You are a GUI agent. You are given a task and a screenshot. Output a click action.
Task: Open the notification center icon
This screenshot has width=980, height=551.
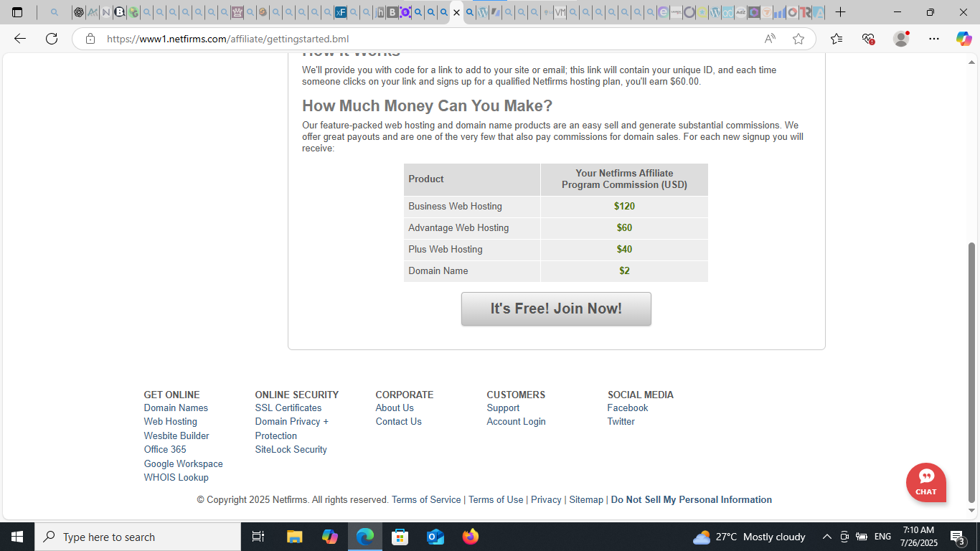957,537
